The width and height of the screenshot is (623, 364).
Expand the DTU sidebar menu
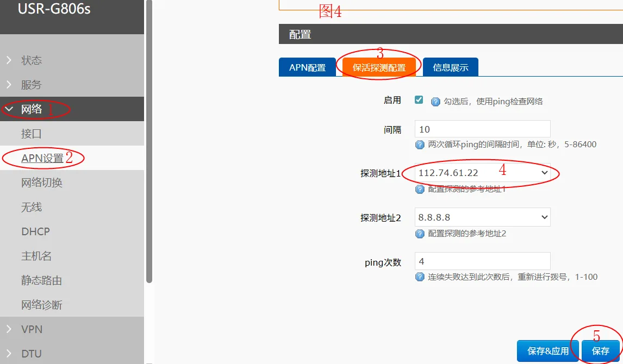(72, 353)
